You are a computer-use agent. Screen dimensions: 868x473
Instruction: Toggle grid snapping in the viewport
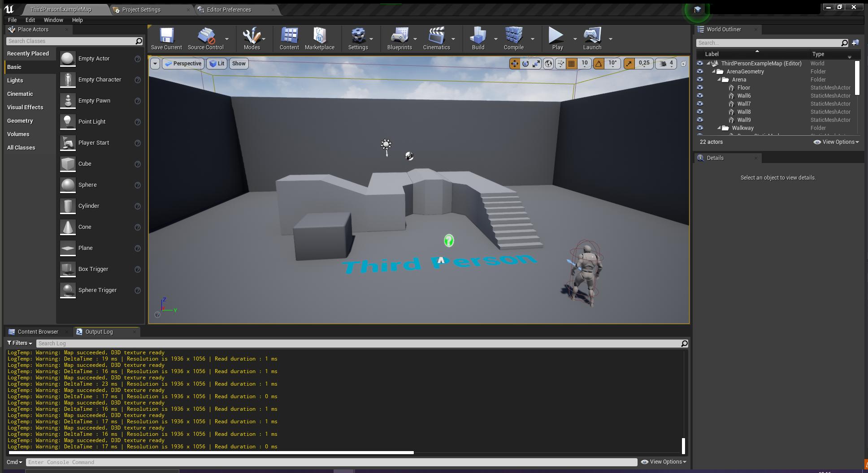tap(571, 64)
